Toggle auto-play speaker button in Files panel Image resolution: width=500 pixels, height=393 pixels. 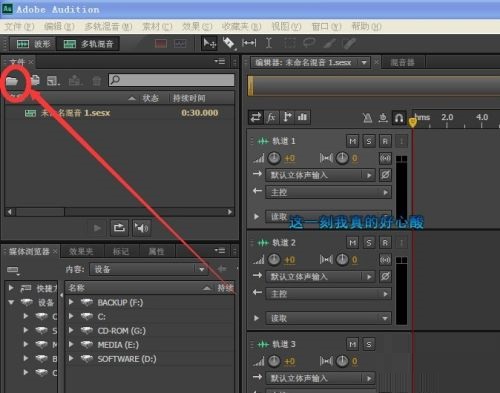141,228
